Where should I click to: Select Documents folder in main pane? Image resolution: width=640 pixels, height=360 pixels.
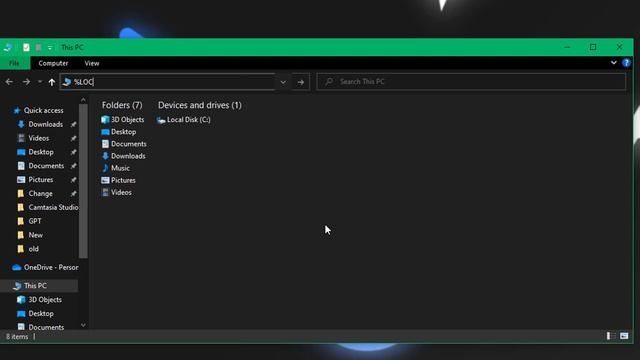click(124, 144)
